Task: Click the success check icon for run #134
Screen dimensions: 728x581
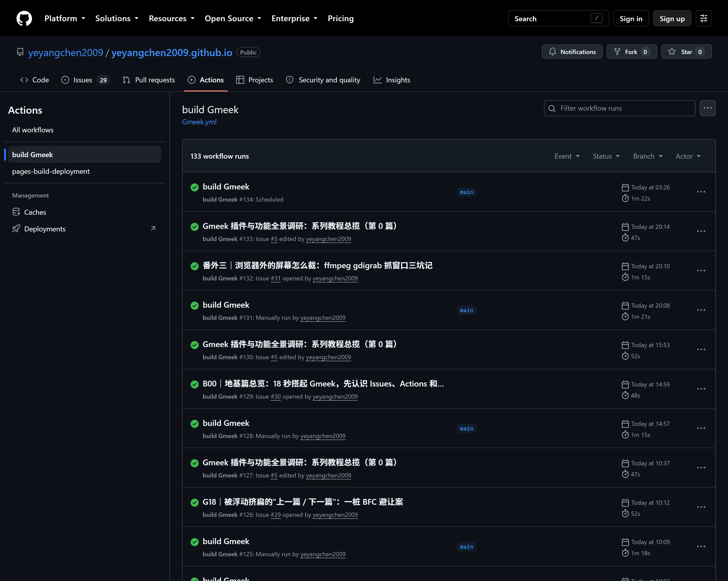Action: [x=194, y=187]
